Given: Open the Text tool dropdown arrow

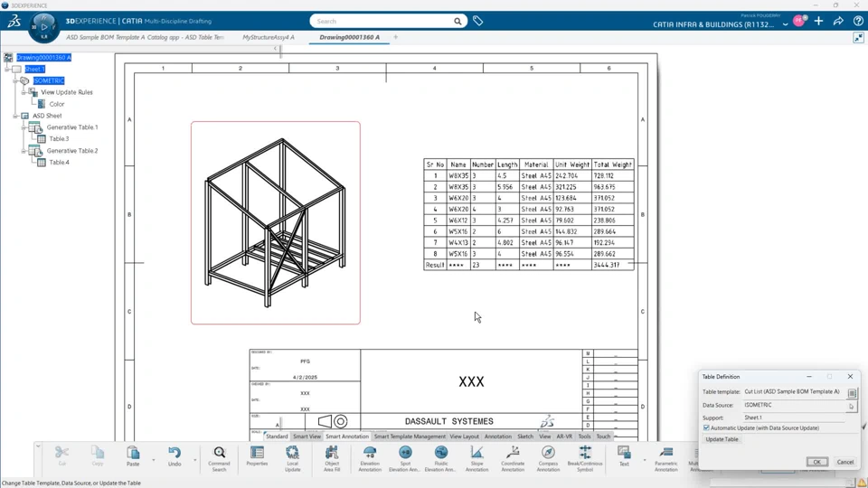Looking at the screenshot, I should click(x=645, y=460).
